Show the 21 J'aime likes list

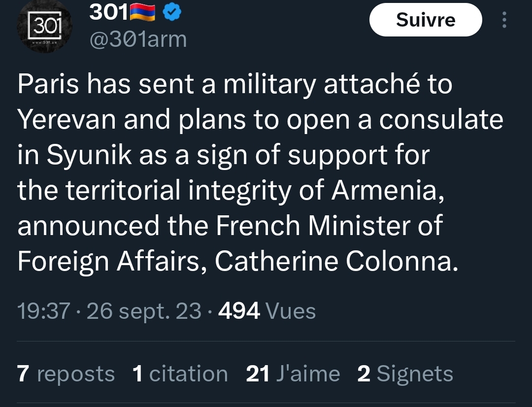point(293,374)
